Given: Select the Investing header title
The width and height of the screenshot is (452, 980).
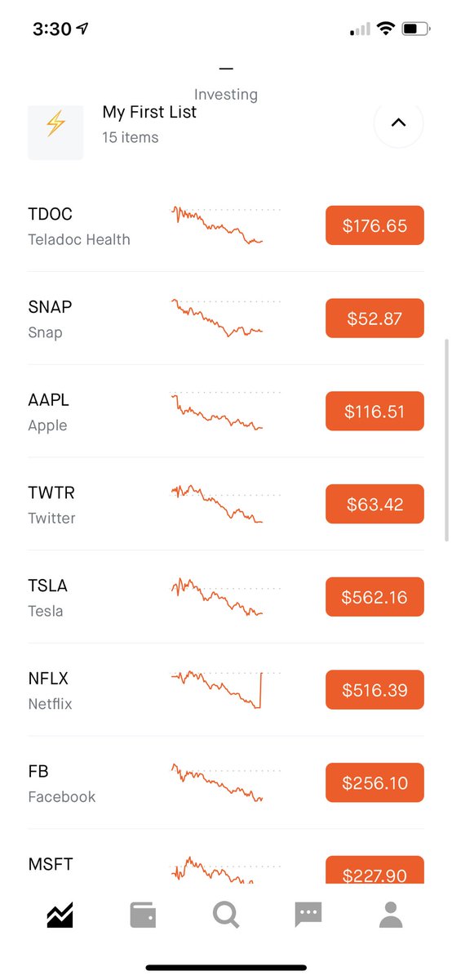Looking at the screenshot, I should point(226,95).
